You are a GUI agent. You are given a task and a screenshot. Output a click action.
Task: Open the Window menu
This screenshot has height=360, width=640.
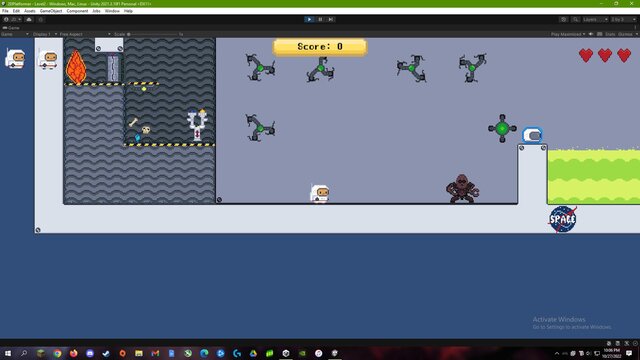click(x=112, y=11)
